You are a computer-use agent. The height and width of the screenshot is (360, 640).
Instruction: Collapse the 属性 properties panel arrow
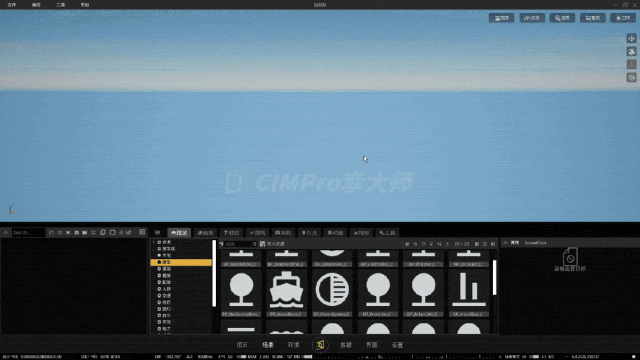coord(506,243)
